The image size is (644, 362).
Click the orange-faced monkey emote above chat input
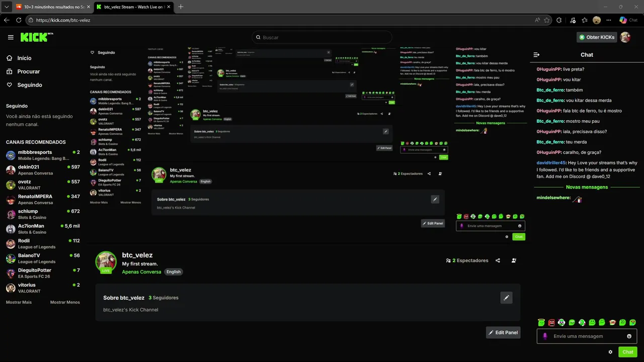pyautogui.click(x=612, y=322)
